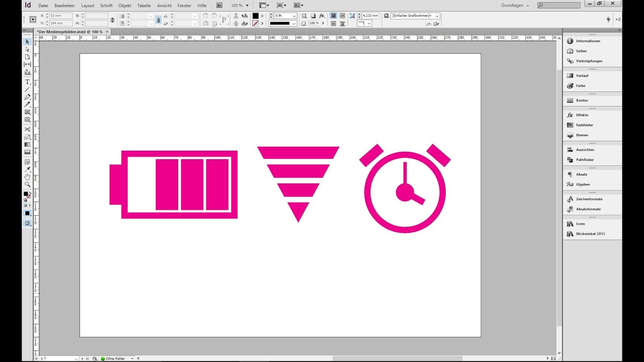This screenshot has height=362, width=644.
Task: Select the Hand tool
Action: [27, 177]
